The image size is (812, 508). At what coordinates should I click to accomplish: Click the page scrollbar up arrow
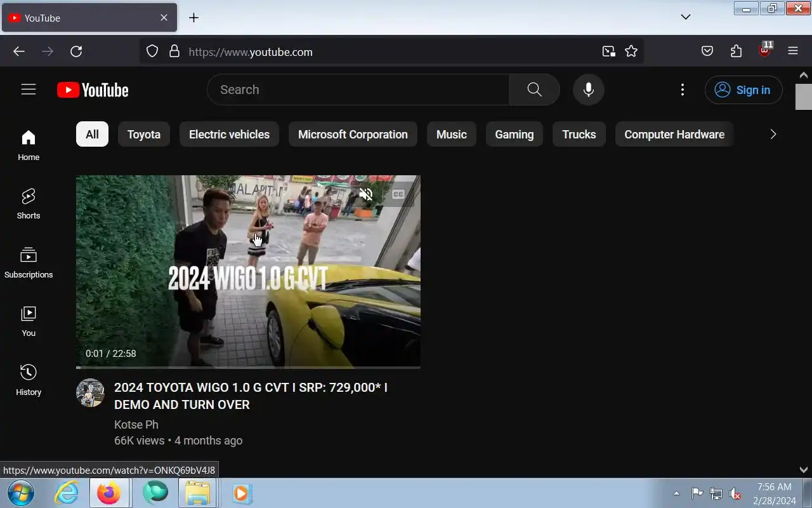(x=804, y=74)
